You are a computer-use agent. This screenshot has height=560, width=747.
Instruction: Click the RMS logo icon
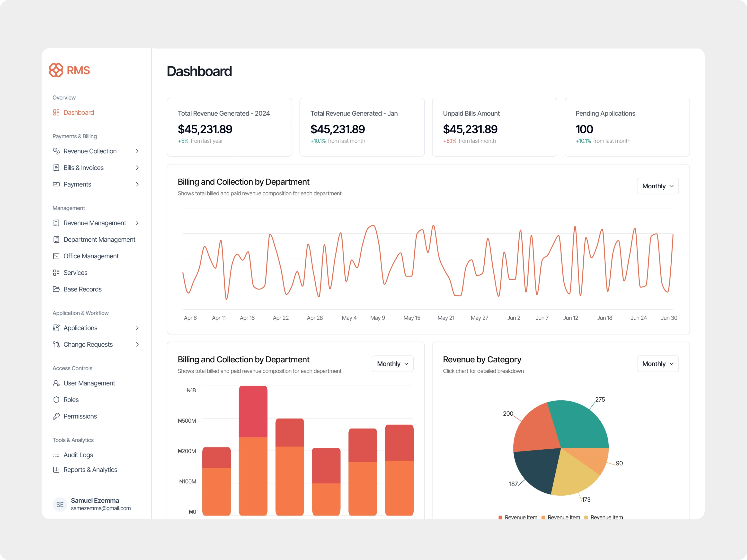click(56, 70)
